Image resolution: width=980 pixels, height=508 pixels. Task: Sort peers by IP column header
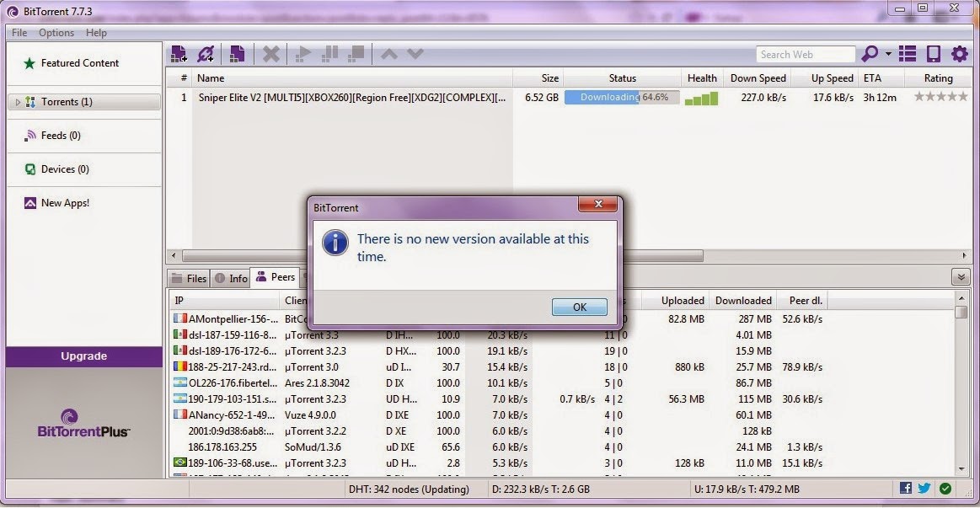click(x=225, y=301)
